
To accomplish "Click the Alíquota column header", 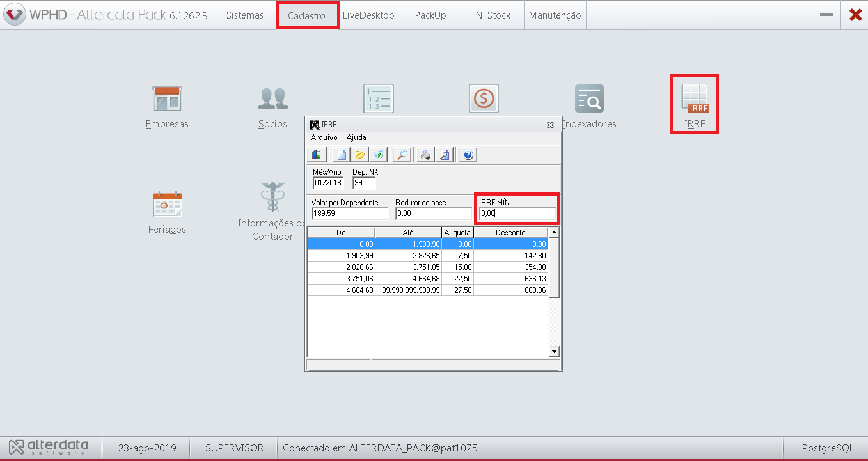I will (457, 233).
